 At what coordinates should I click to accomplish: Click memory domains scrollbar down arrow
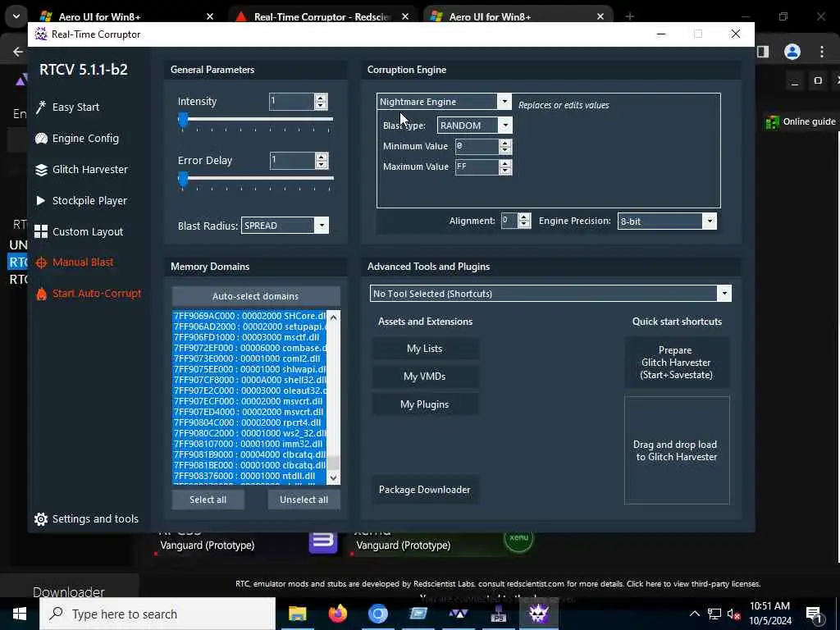point(334,478)
